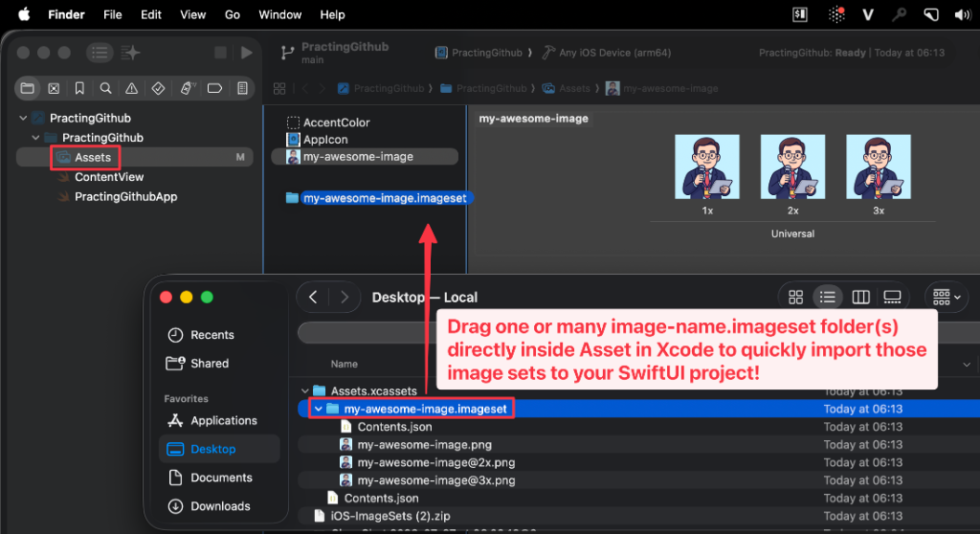Open the View menu
Viewport: 980px width, 534px height.
point(193,14)
